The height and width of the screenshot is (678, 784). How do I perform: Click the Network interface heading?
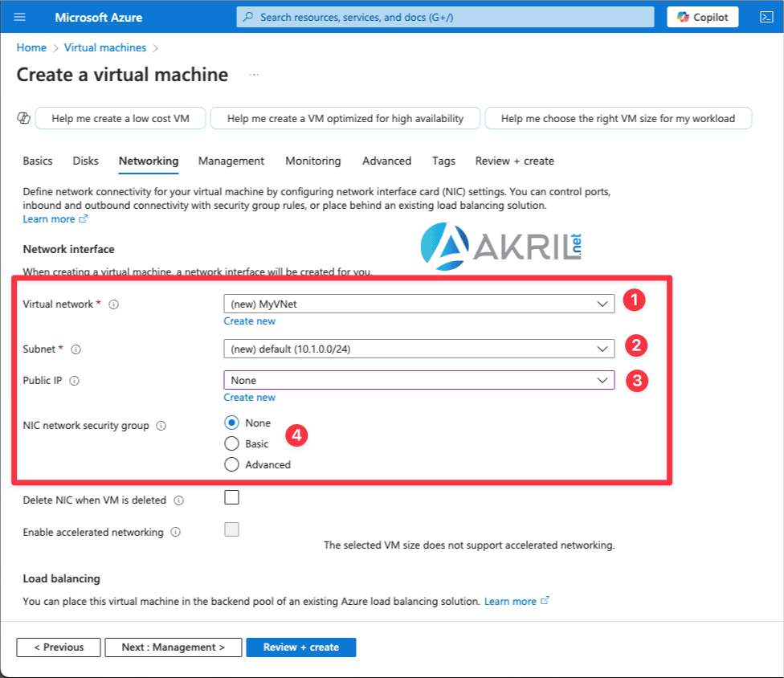(x=68, y=249)
